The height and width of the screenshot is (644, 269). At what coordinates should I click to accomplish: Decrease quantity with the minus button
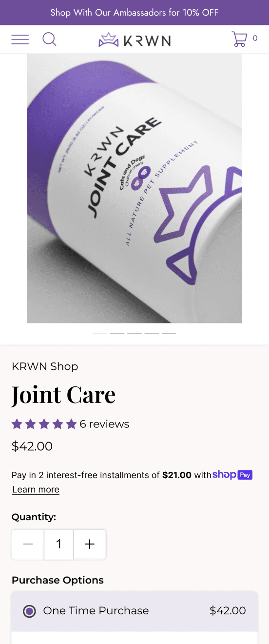(x=28, y=544)
